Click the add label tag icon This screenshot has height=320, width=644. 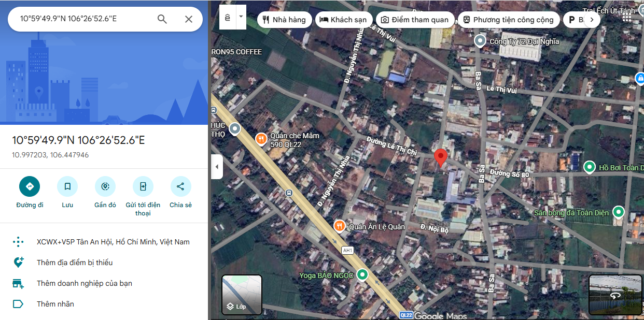click(x=18, y=304)
